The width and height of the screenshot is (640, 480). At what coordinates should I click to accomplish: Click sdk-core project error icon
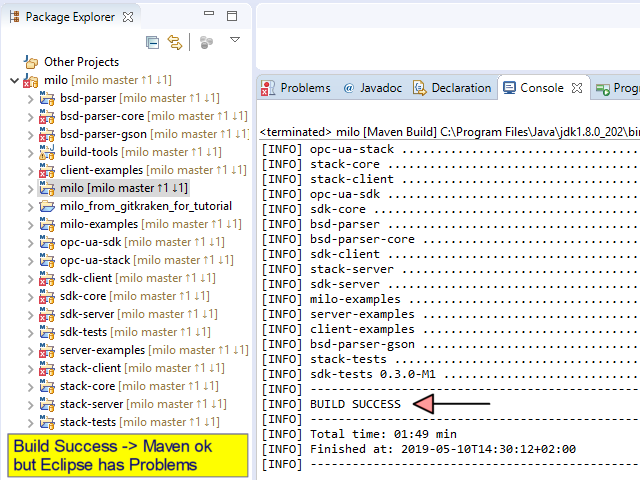point(47,296)
